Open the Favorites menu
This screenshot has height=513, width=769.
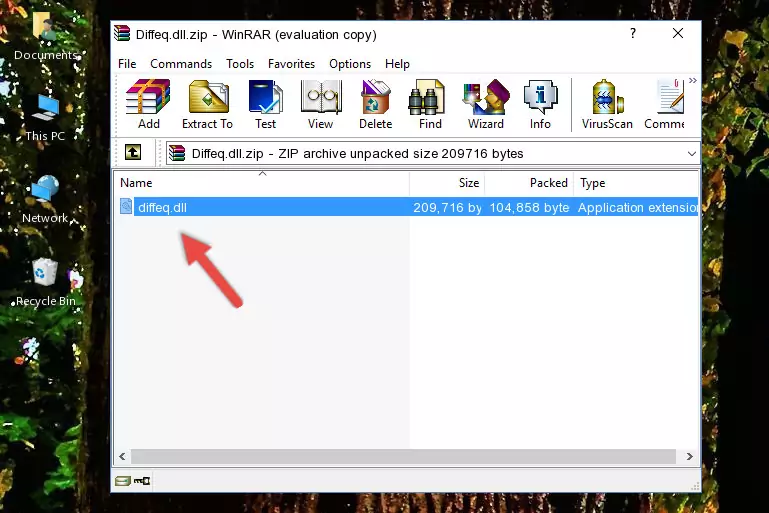[x=291, y=64]
